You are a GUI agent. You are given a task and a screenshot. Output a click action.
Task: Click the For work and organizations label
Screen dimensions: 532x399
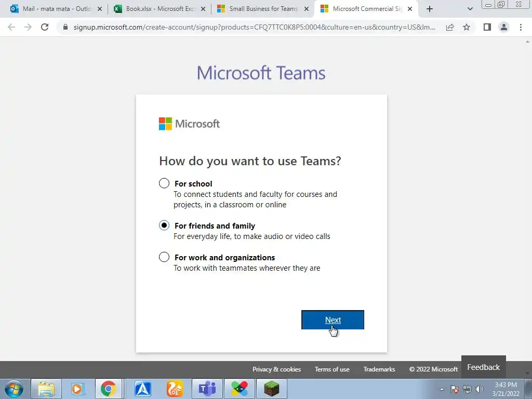[224, 258]
